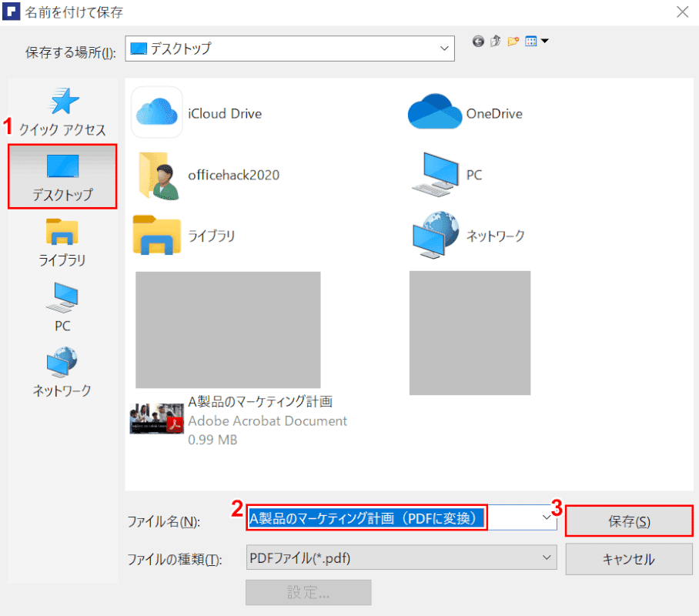Go up one folder level icon
The height and width of the screenshot is (616, 699).
[495, 42]
